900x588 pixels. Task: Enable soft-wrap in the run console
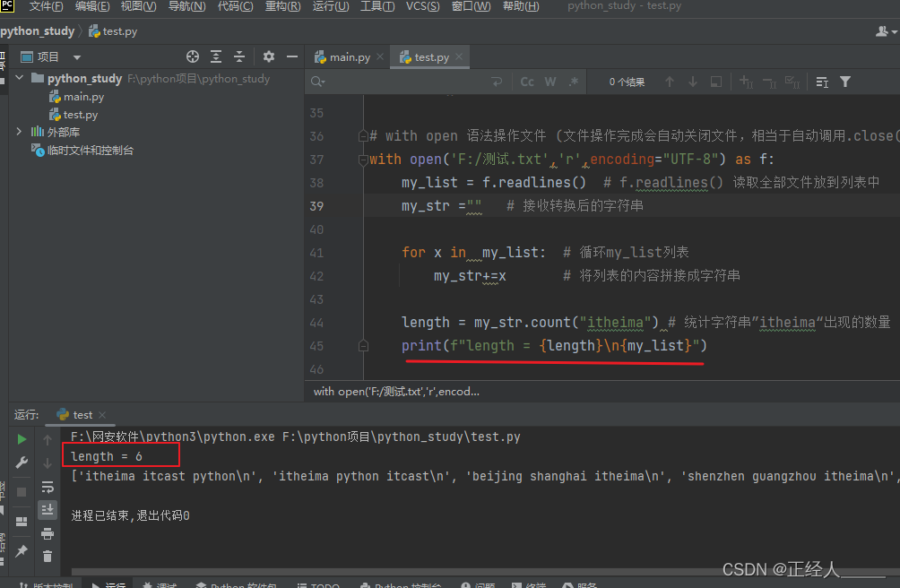[x=48, y=485]
